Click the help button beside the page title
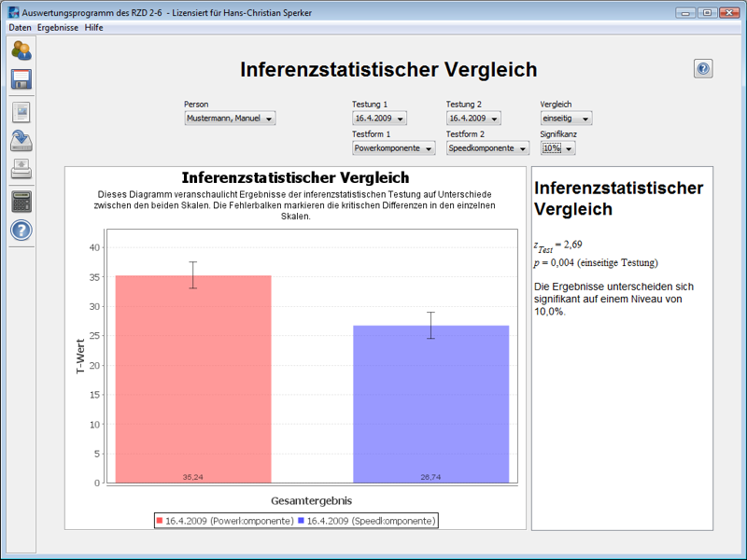The height and width of the screenshot is (560, 747). 703,68
